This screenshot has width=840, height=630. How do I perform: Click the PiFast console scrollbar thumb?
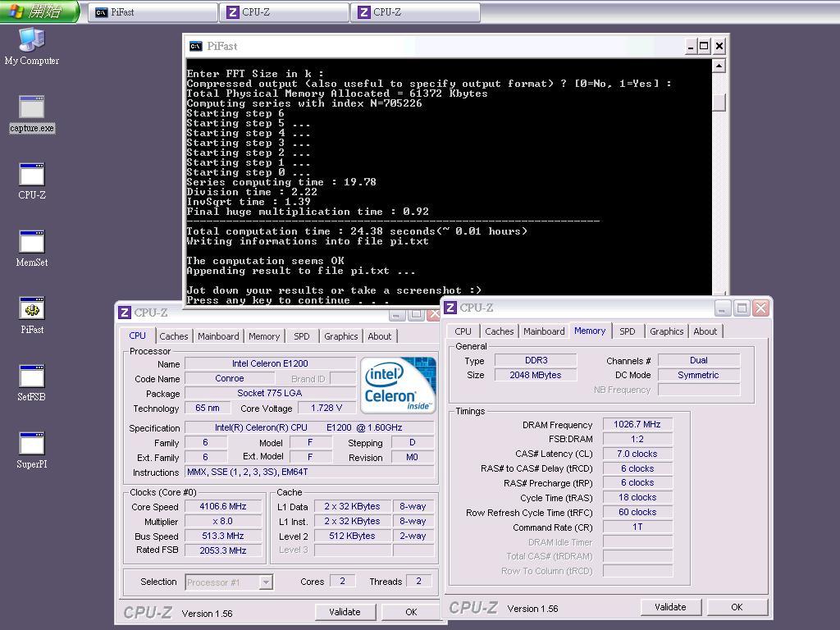[719, 103]
